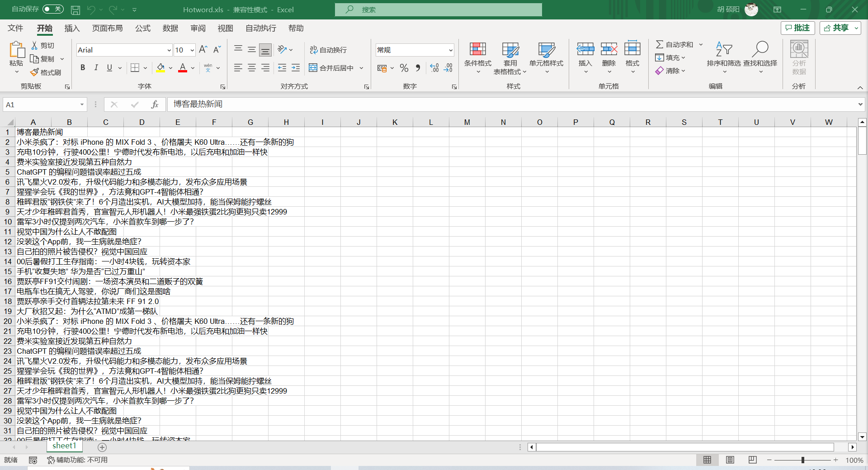
Task: Click the 清除 Clear button
Action: pos(670,71)
